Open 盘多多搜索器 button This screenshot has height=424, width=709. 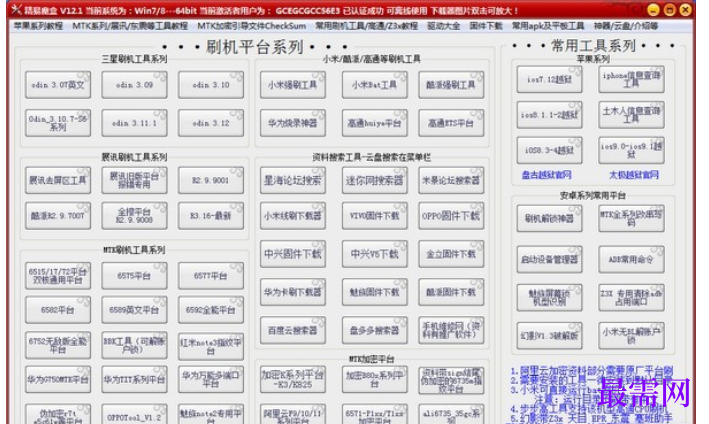point(374,330)
